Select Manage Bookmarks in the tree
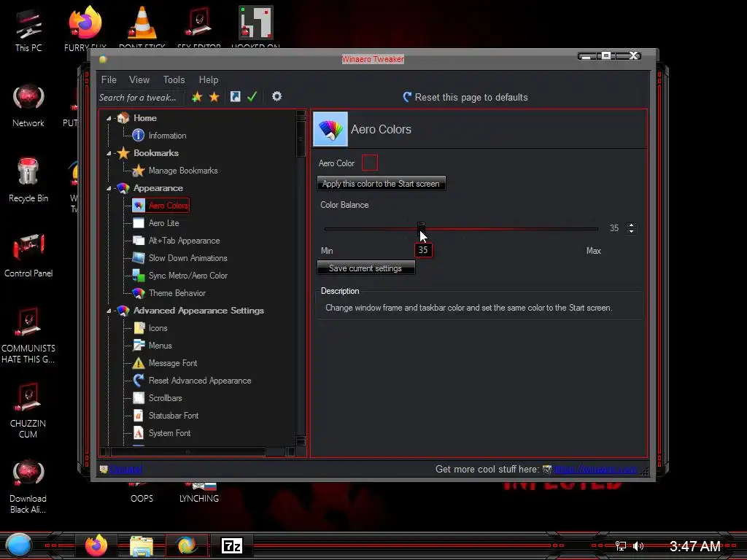This screenshot has width=747, height=560. point(183,171)
